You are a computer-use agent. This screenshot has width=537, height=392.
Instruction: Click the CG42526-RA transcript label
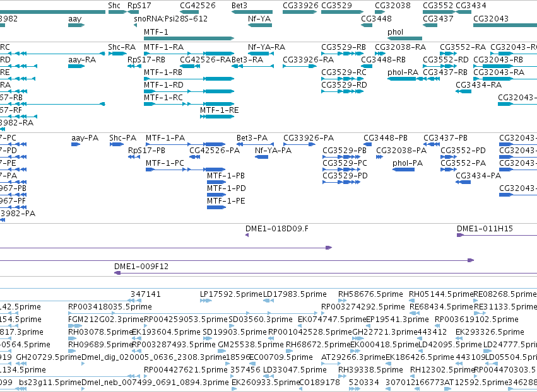(x=206, y=60)
